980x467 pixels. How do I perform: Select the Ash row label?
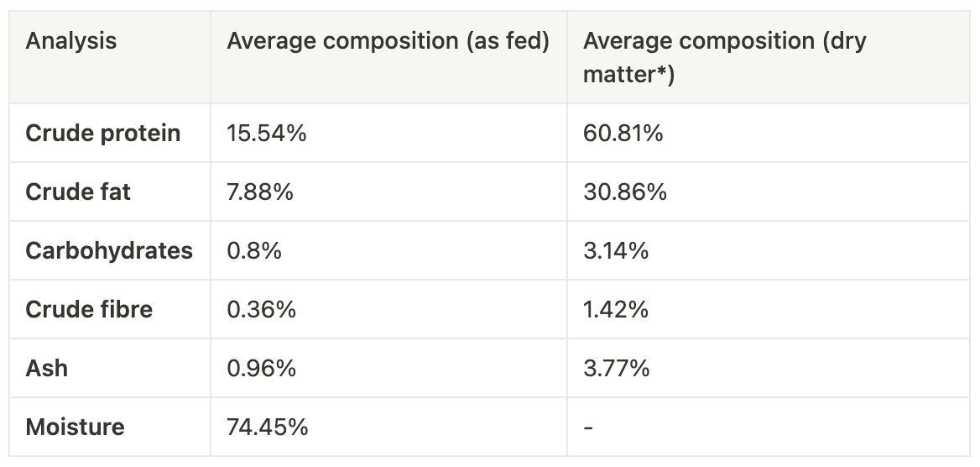[47, 369]
